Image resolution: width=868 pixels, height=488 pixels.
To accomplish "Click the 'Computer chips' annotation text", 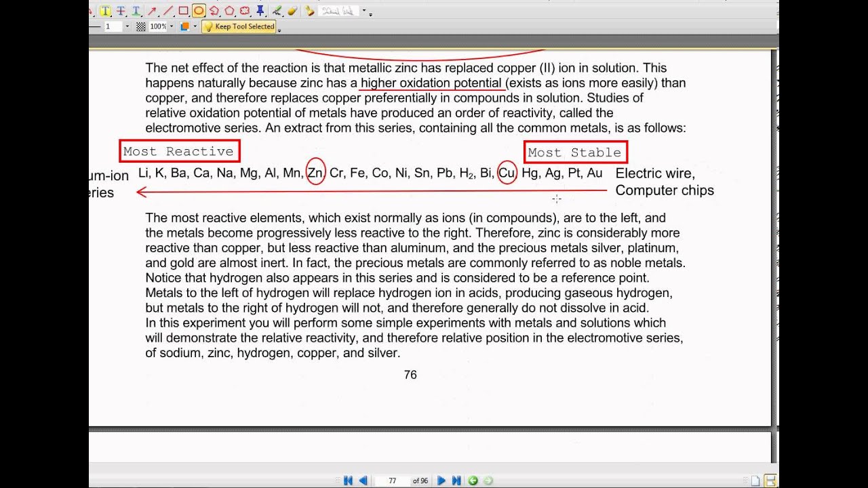I will coord(665,190).
